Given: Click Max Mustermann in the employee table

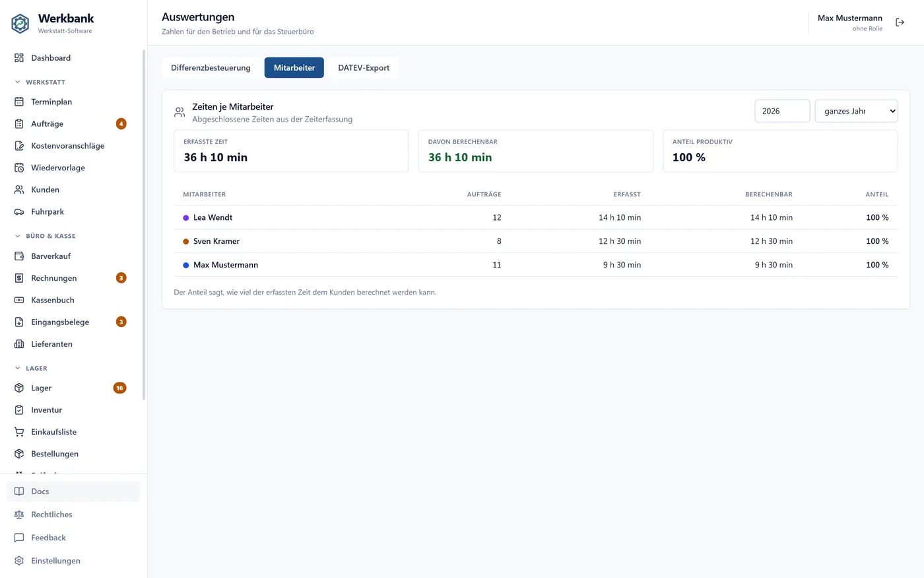Looking at the screenshot, I should 226,265.
